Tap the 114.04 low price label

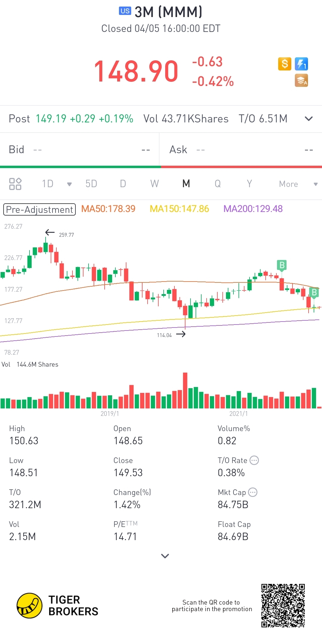click(x=164, y=335)
